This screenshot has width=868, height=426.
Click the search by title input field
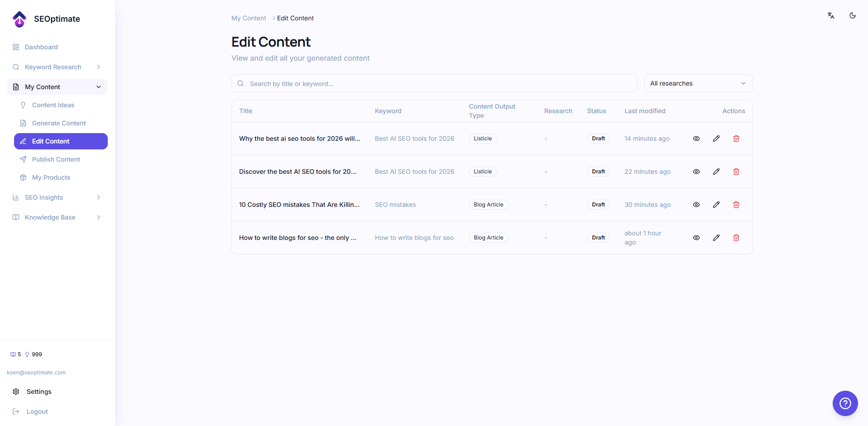pos(434,83)
